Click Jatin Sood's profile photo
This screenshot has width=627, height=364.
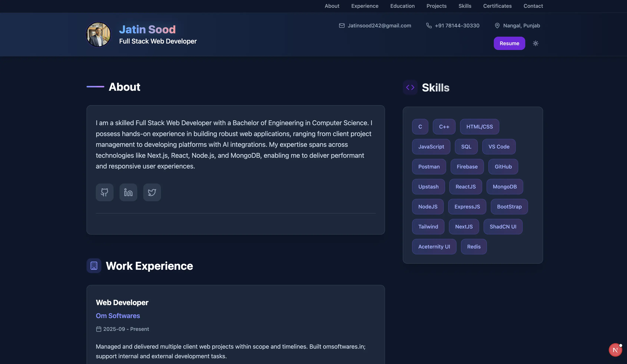click(x=98, y=34)
